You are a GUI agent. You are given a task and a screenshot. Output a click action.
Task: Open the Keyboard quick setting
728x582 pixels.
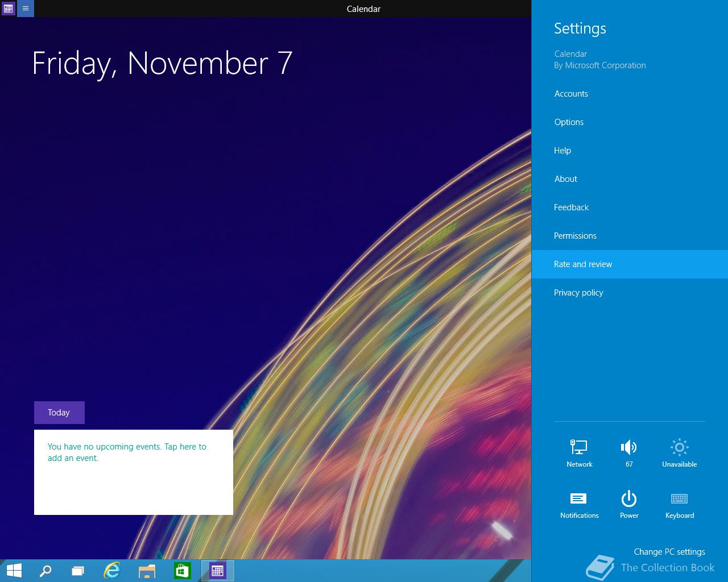coord(680,505)
